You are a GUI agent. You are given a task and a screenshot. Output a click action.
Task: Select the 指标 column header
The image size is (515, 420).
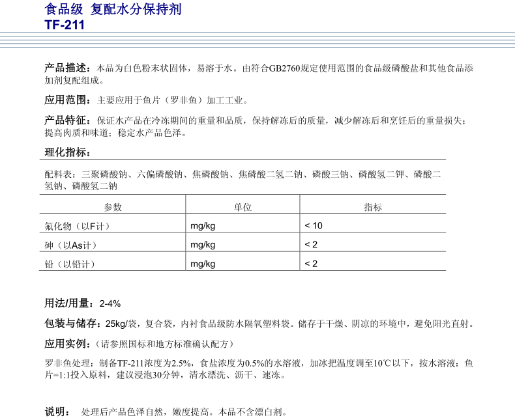(373, 207)
